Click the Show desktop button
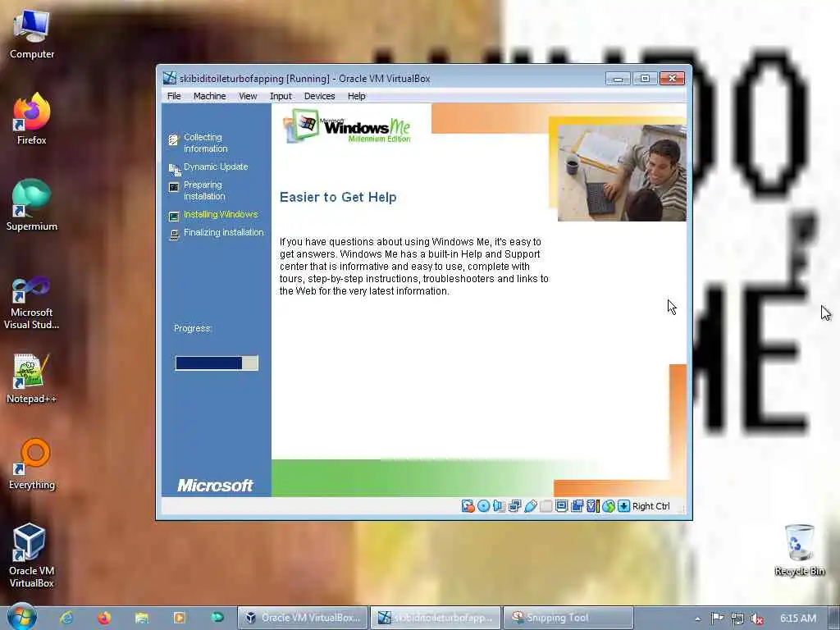840x630 pixels. point(834,618)
